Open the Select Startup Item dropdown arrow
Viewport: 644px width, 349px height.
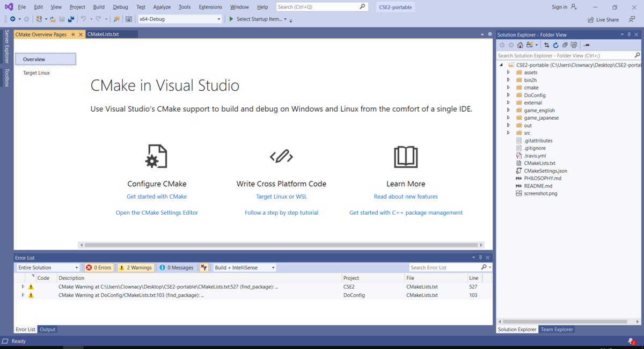coord(286,19)
